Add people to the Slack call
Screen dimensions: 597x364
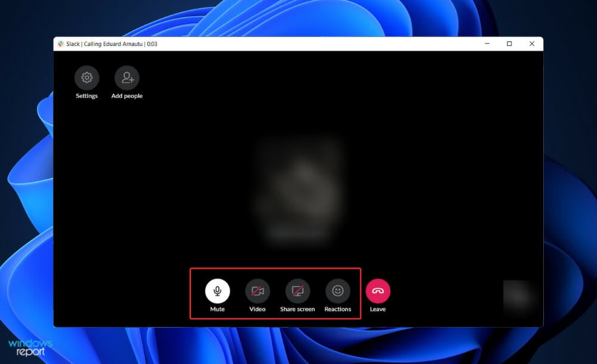[x=127, y=78]
